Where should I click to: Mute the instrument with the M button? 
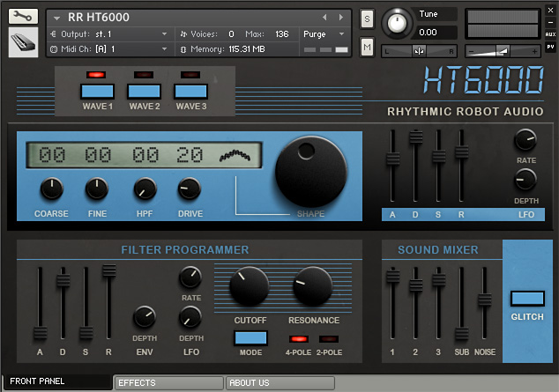(x=367, y=47)
